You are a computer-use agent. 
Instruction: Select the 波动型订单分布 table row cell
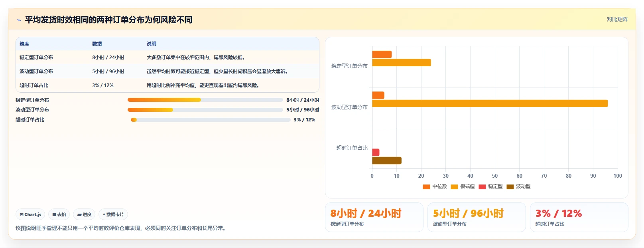36,71
